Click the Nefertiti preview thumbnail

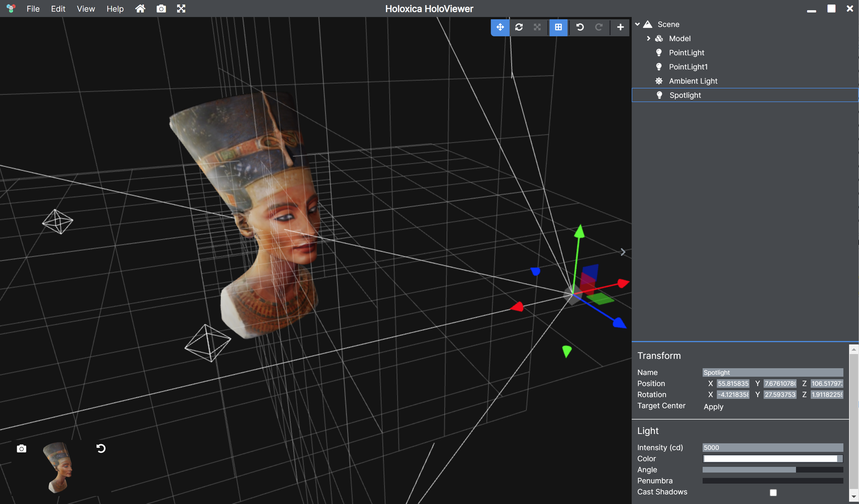[x=58, y=468]
